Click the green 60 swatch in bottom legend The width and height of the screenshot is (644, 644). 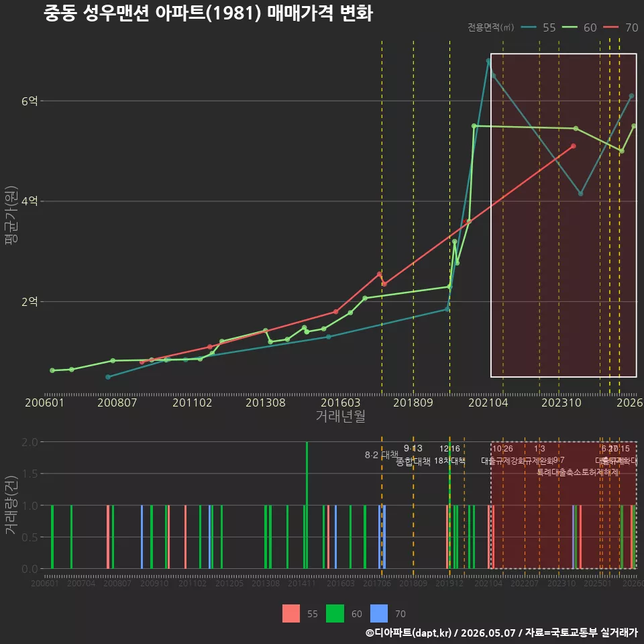click(335, 614)
